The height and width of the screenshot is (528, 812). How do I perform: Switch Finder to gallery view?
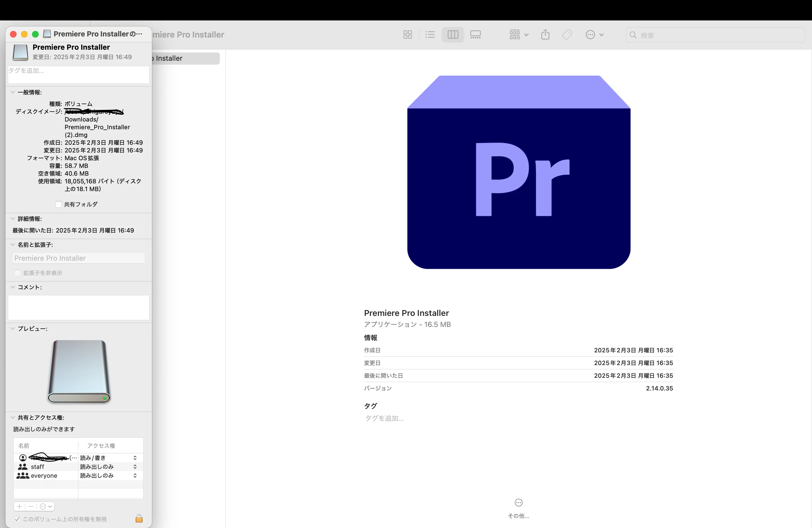(475, 35)
